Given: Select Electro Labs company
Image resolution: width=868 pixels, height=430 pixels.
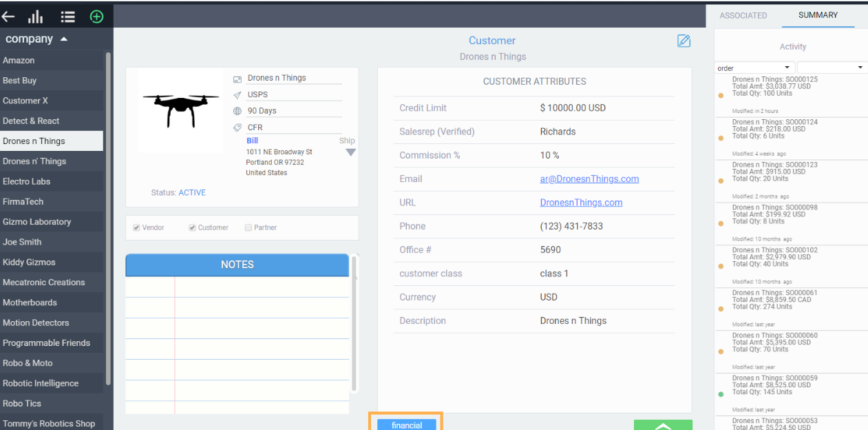Looking at the screenshot, I should point(52,181).
